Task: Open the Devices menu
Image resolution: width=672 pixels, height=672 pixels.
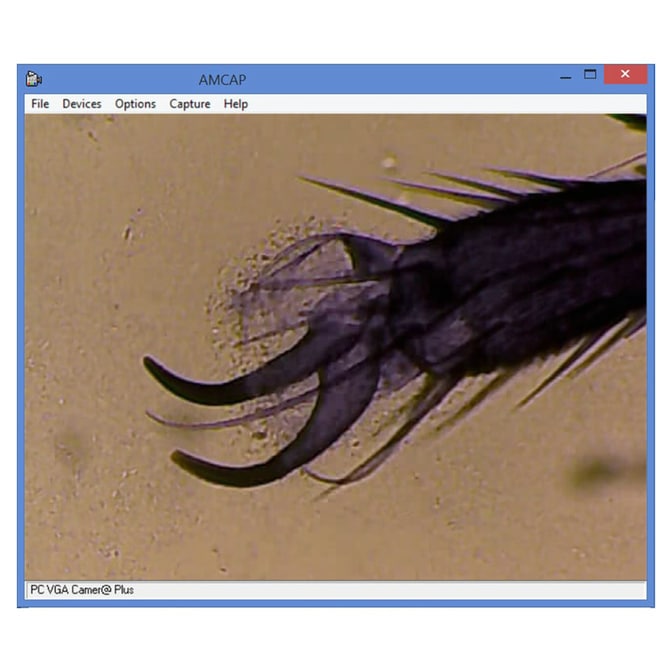Action: [x=81, y=104]
